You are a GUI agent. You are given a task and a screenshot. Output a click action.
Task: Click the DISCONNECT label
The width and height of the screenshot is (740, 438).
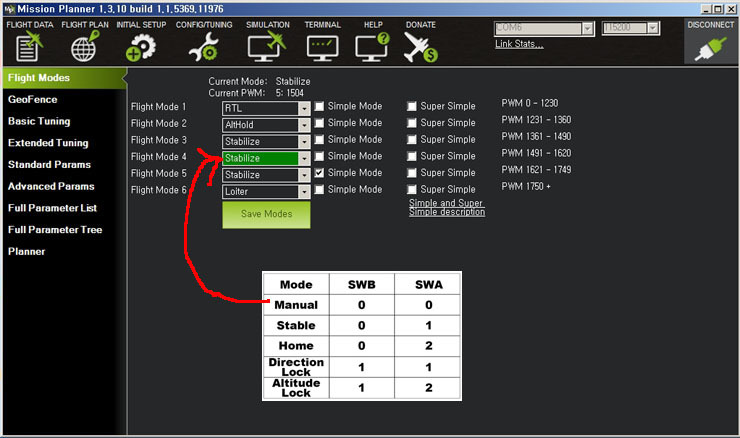(x=710, y=25)
